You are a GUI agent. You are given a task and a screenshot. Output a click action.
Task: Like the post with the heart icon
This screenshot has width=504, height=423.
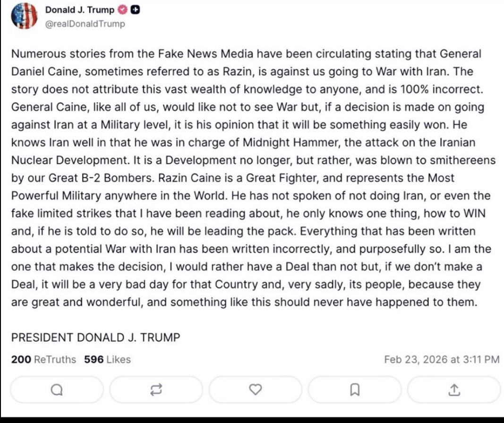point(255,389)
